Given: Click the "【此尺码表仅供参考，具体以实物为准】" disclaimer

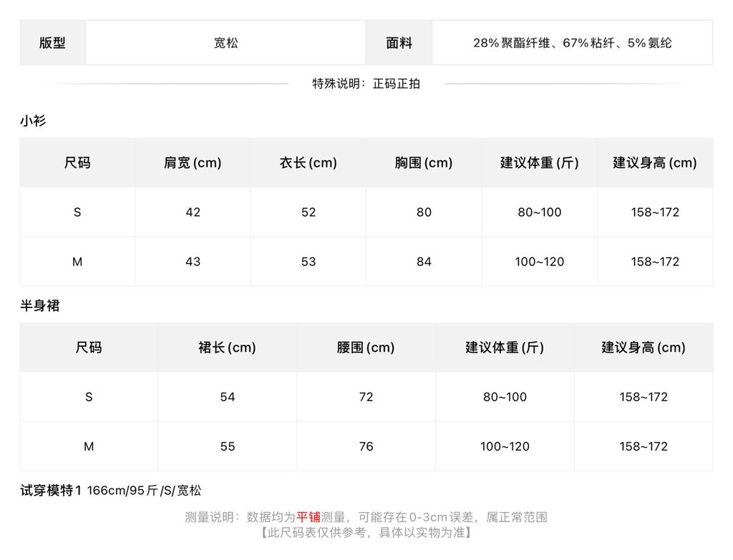Looking at the screenshot, I should tap(366, 532).
